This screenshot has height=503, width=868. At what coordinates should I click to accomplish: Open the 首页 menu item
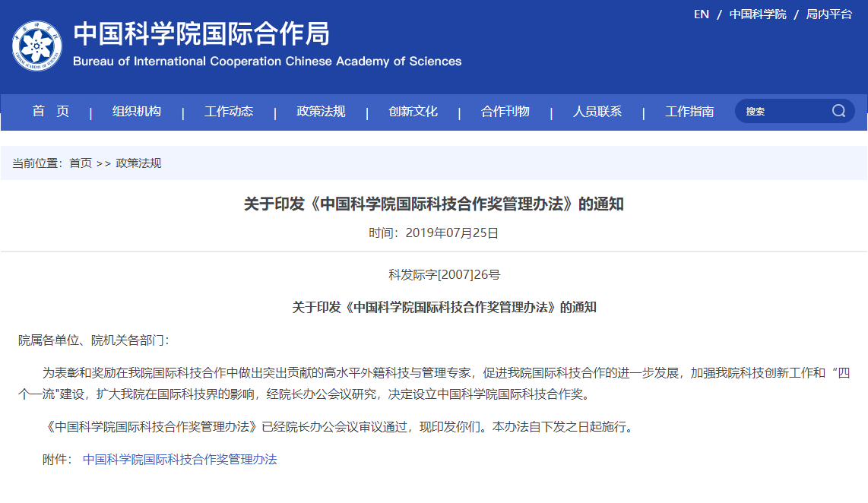pyautogui.click(x=50, y=111)
